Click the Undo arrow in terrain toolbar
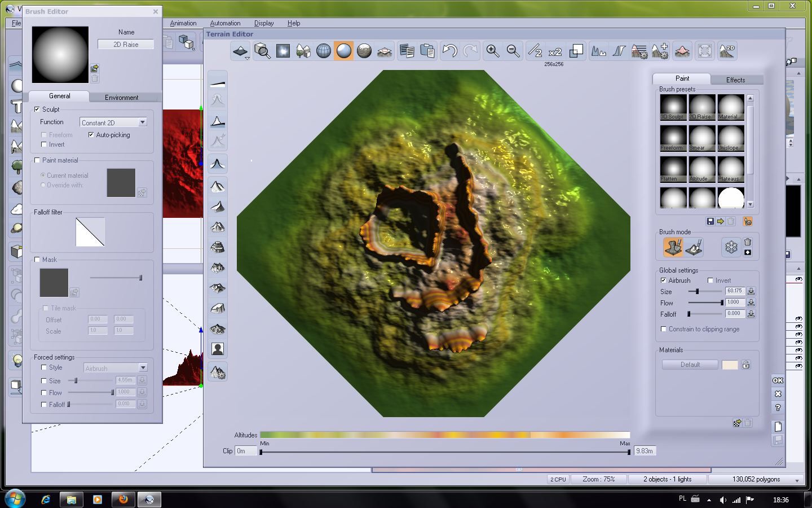 [449, 51]
